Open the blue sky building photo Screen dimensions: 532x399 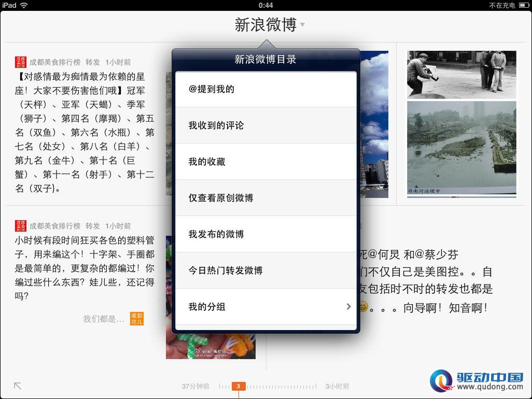coord(374,124)
